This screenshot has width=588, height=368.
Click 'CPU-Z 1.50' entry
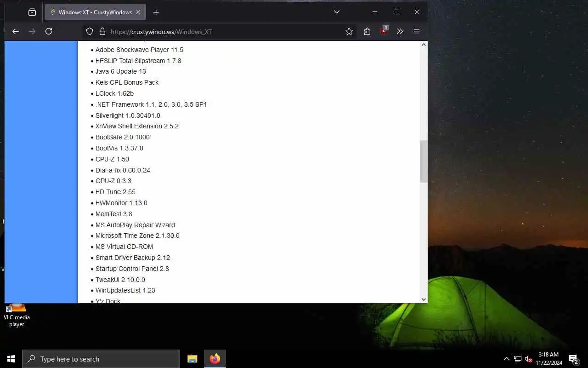(112, 159)
